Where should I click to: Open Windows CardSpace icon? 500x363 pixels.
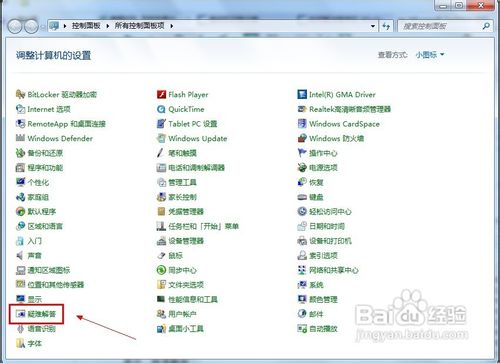click(x=302, y=124)
